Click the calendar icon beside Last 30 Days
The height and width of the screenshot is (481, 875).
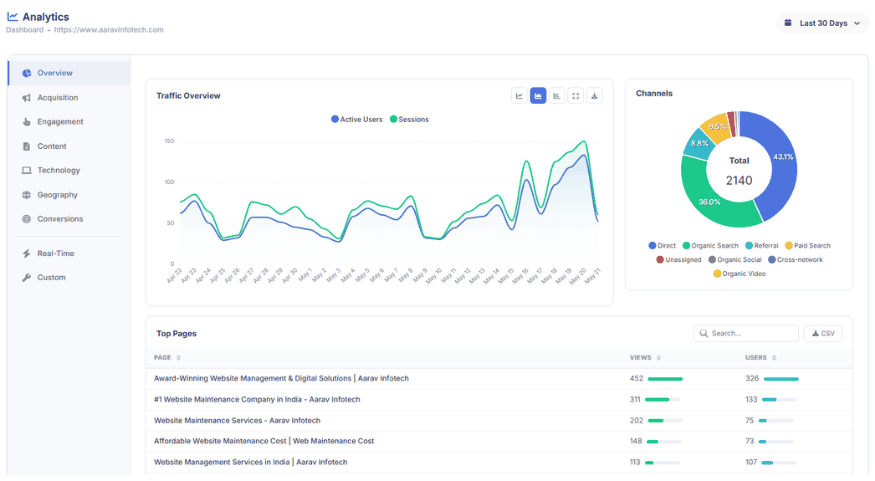tap(788, 23)
